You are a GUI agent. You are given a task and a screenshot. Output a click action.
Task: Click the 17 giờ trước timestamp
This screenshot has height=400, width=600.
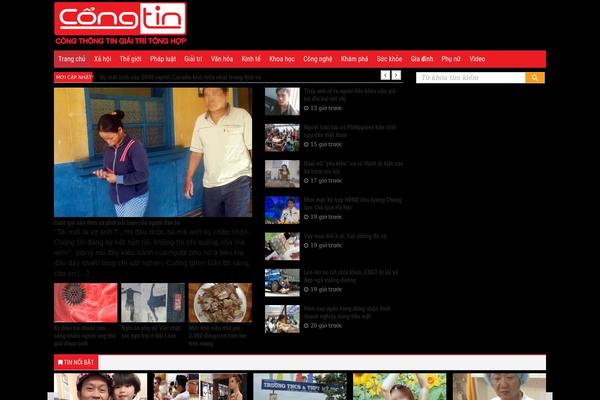pos(323,181)
